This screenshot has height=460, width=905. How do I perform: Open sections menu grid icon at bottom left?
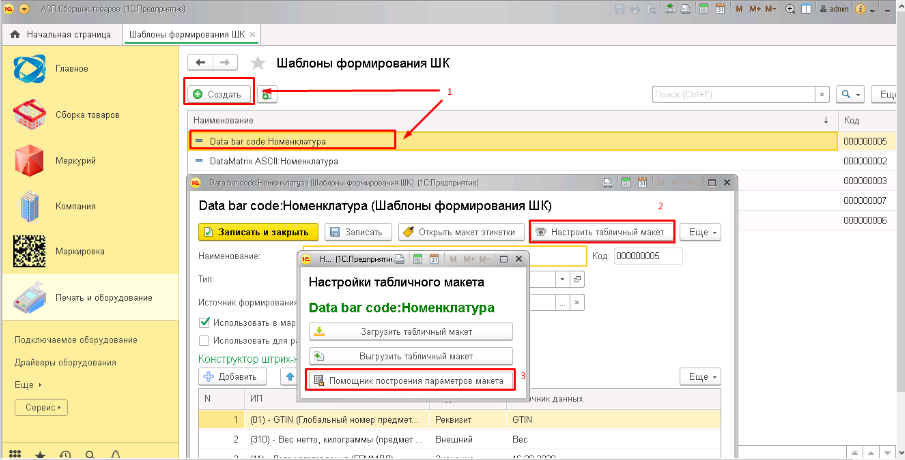click(16, 455)
